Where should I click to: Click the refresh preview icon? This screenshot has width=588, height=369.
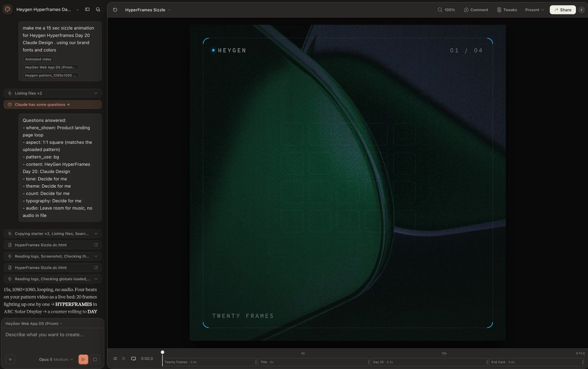tap(115, 10)
